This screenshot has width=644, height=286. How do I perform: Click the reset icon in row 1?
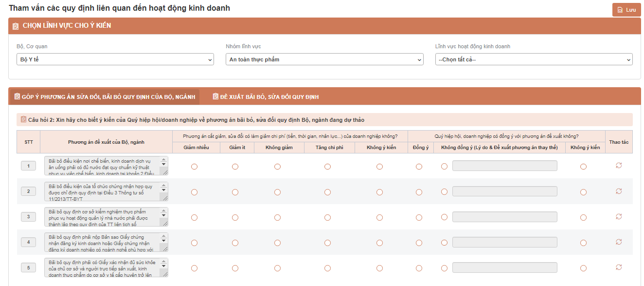pos(619,166)
